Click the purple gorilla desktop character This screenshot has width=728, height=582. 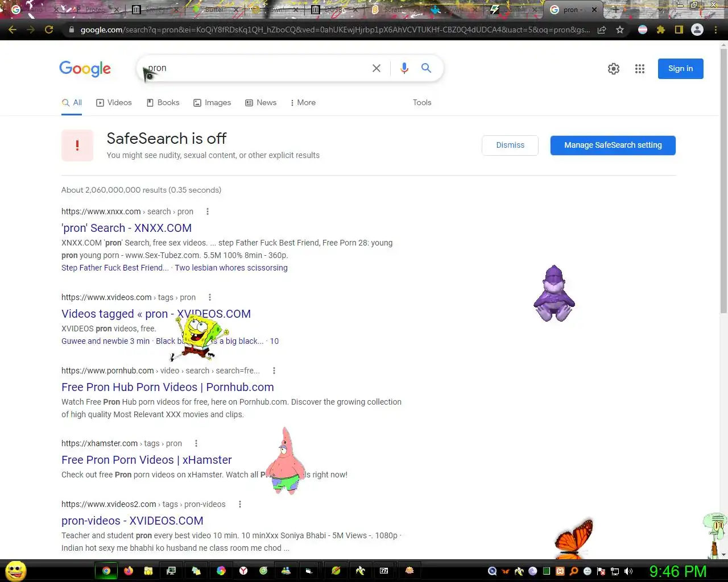tap(554, 293)
